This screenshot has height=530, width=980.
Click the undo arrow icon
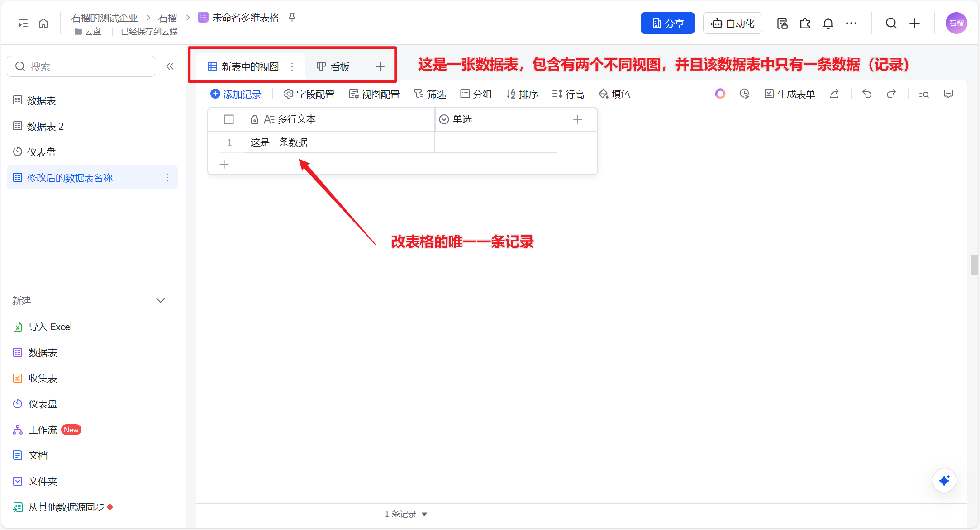(x=867, y=94)
